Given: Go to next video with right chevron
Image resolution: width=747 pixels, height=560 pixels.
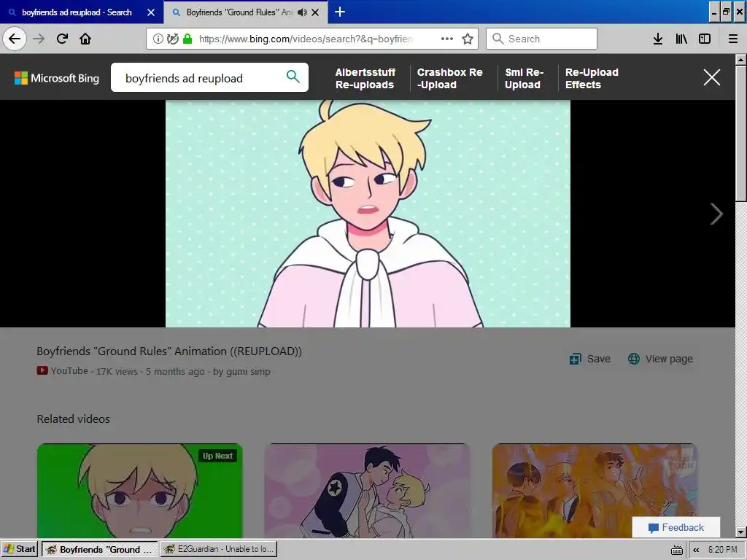Looking at the screenshot, I should click(716, 214).
